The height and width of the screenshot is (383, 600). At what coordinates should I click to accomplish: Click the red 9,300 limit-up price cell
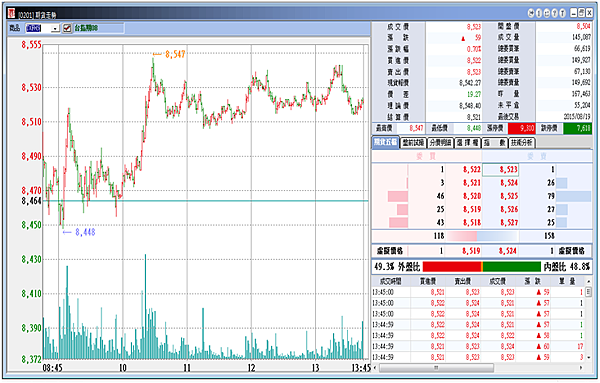tap(522, 128)
